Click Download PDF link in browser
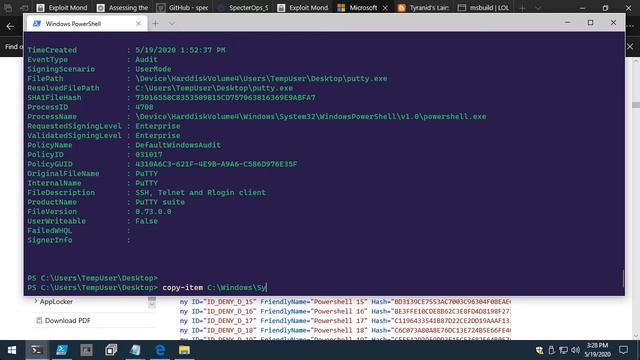 pos(67,320)
